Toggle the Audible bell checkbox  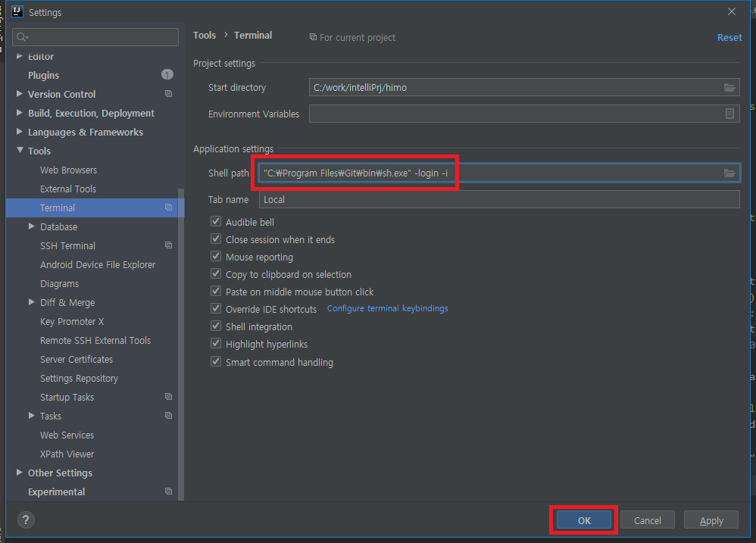coord(216,222)
